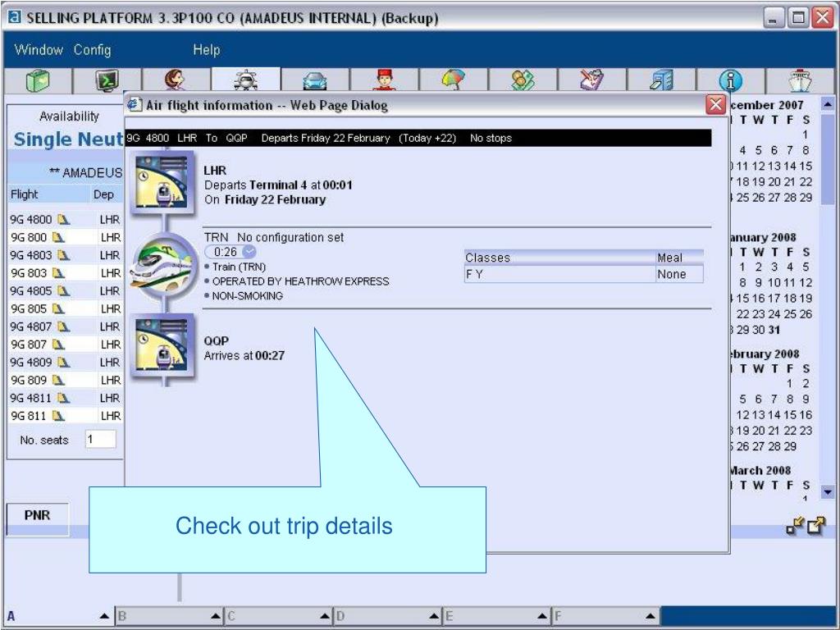Click flight info icon beside 9G 4803
Screen dimensions: 840x630
pos(64,255)
